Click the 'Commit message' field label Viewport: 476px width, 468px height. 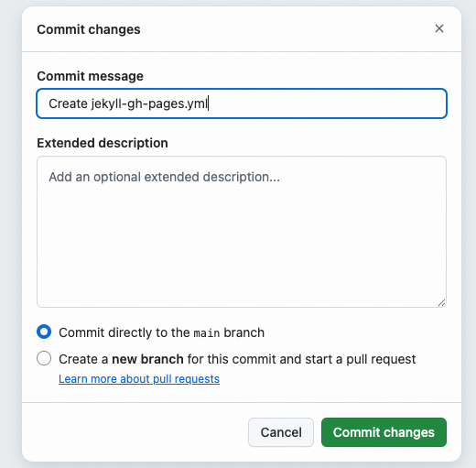coord(91,76)
